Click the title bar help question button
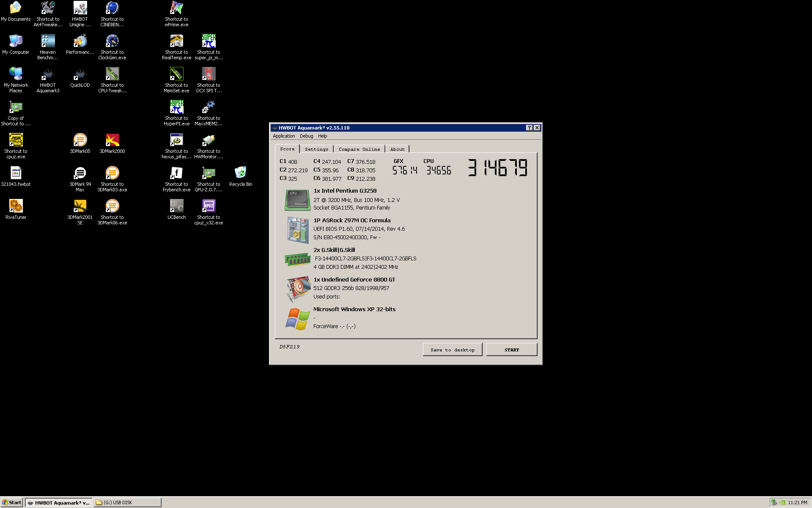The image size is (812, 508). 529,128
